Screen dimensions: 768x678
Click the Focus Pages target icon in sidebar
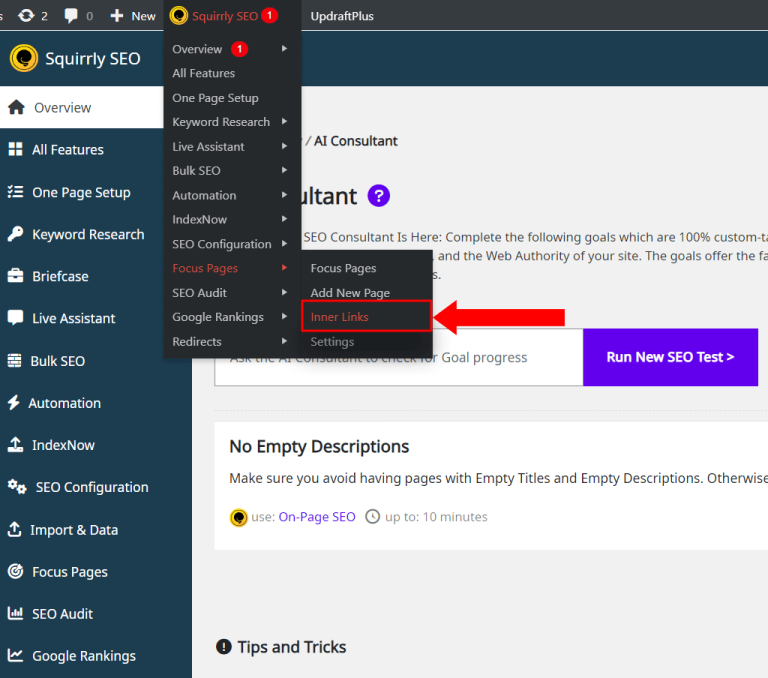[15, 572]
